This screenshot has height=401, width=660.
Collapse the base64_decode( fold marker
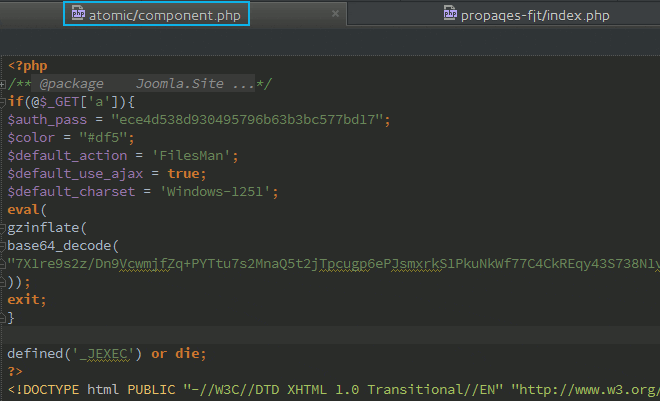click(3, 246)
